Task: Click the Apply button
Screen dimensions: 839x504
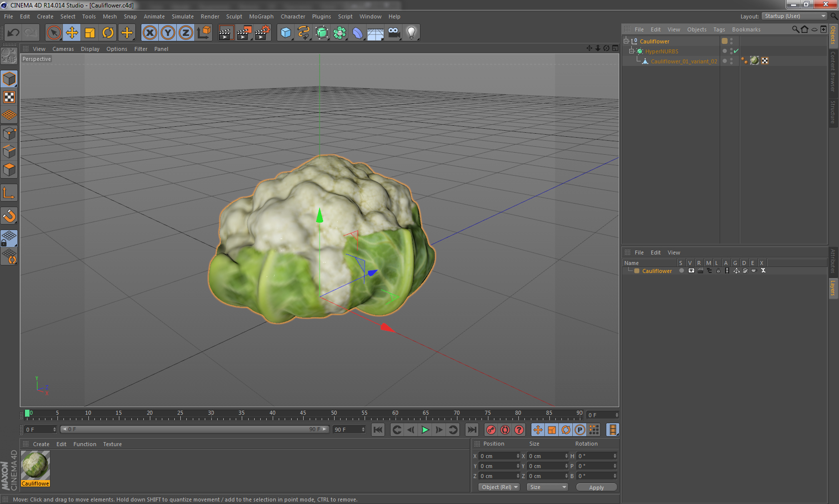Action: pos(596,488)
